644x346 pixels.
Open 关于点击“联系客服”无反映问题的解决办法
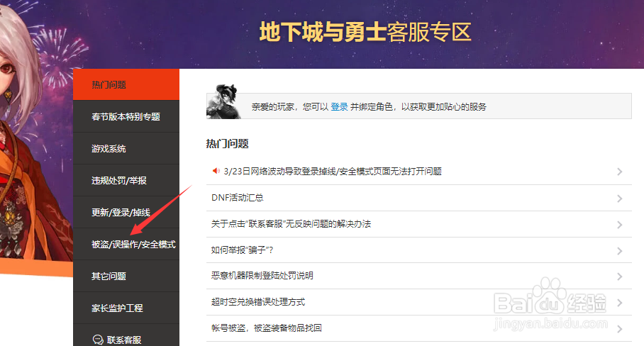click(x=291, y=223)
